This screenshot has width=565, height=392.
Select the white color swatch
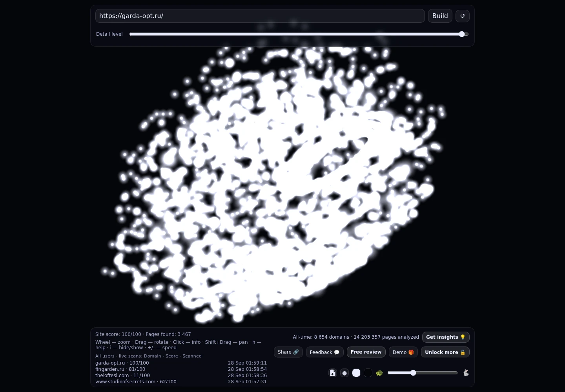tap(356, 373)
